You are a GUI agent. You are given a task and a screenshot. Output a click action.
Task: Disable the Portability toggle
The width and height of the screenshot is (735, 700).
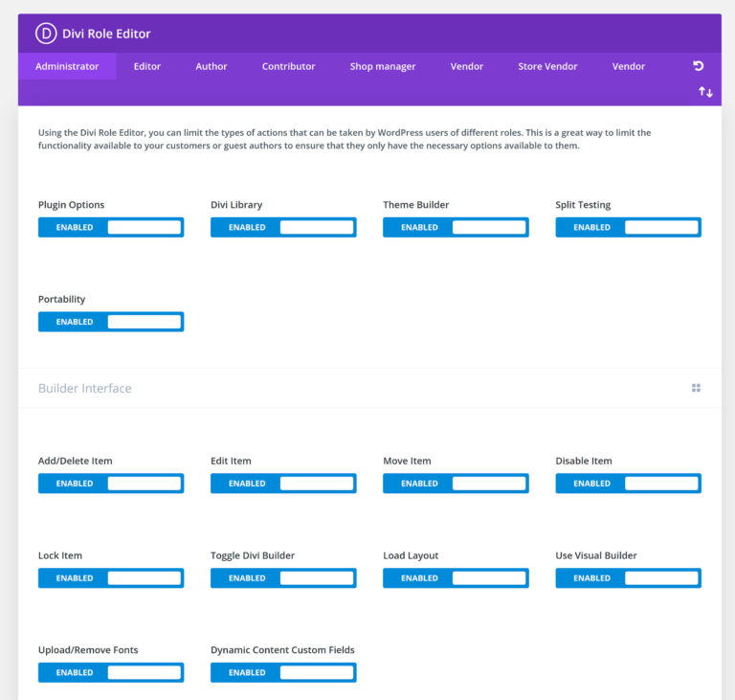pyautogui.click(x=111, y=322)
